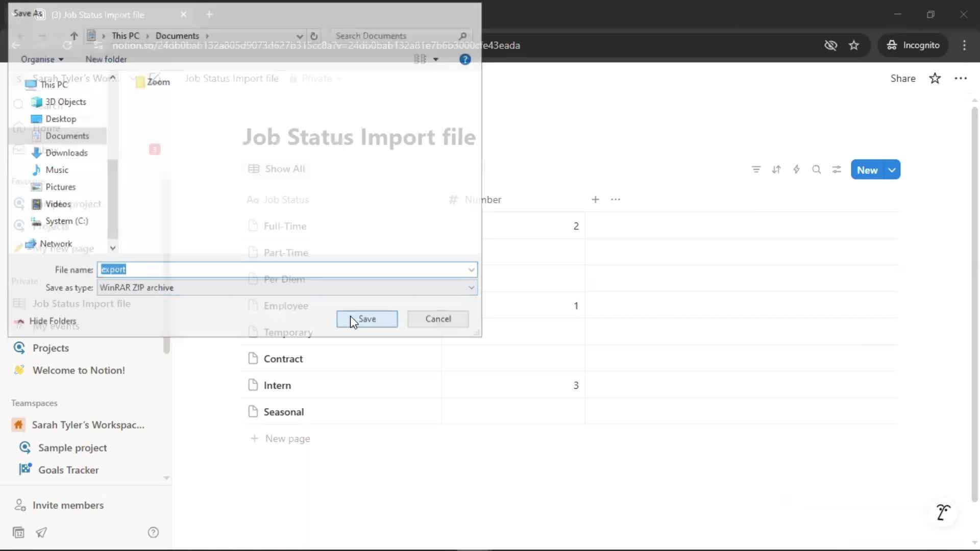Image resolution: width=980 pixels, height=551 pixels.
Task: Select Music in the folder tree
Action: [50, 170]
